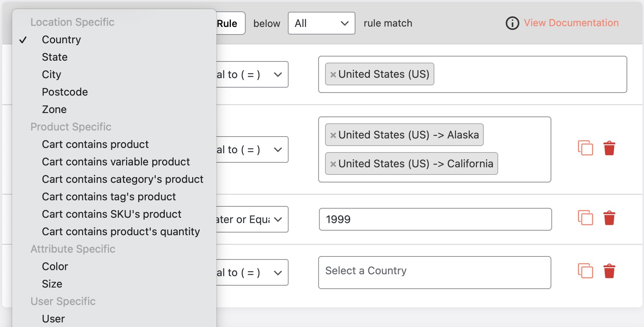This screenshot has width=644, height=327.
Task: Delete the Alaska and California state rule
Action: point(609,148)
